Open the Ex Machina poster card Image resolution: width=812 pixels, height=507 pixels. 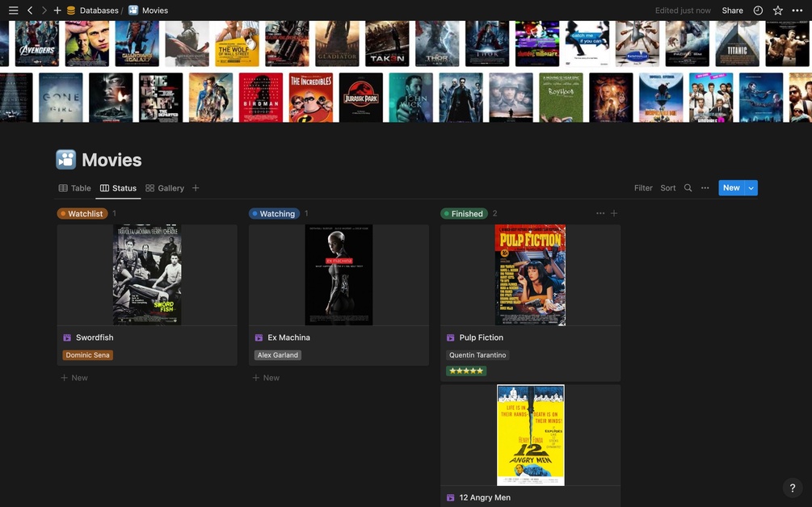(339, 274)
